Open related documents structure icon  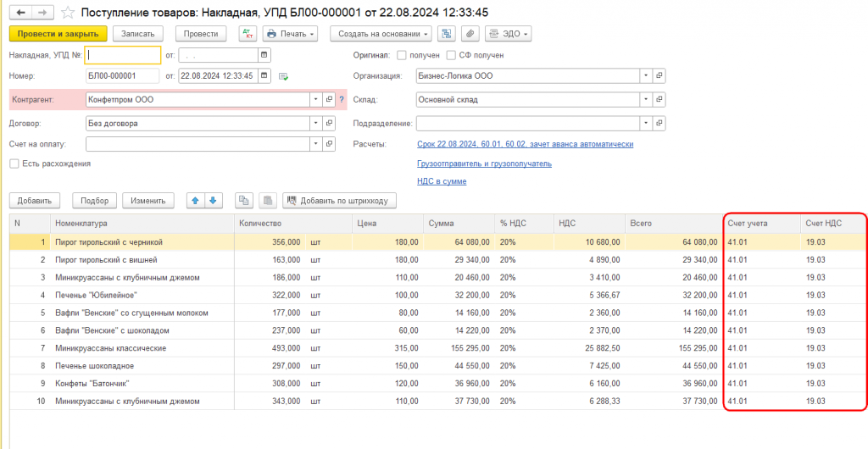point(446,34)
